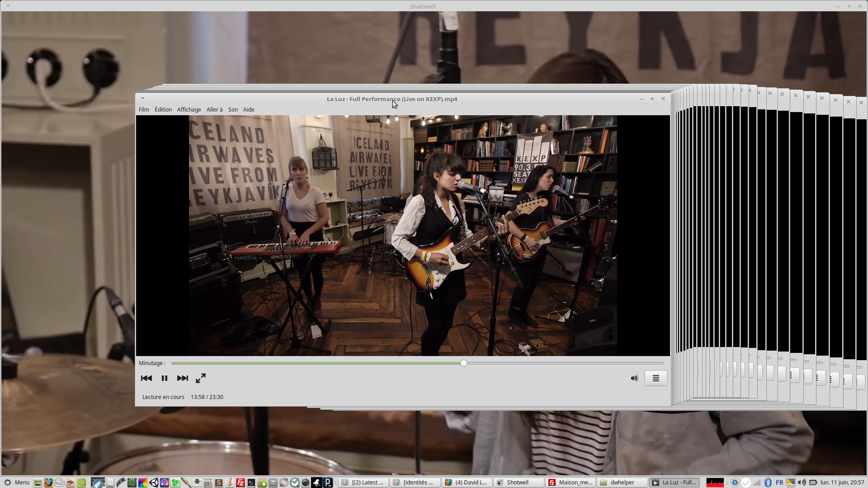
Task: Skip to the next track
Action: tap(182, 378)
